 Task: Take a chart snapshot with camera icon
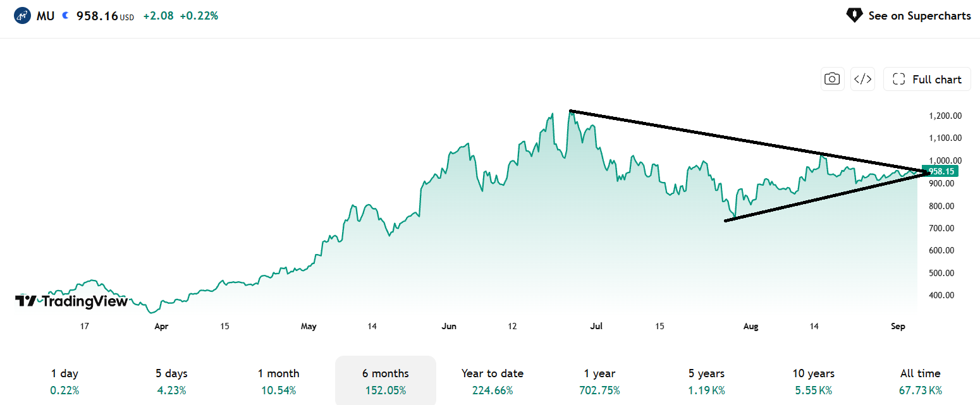pyautogui.click(x=832, y=79)
